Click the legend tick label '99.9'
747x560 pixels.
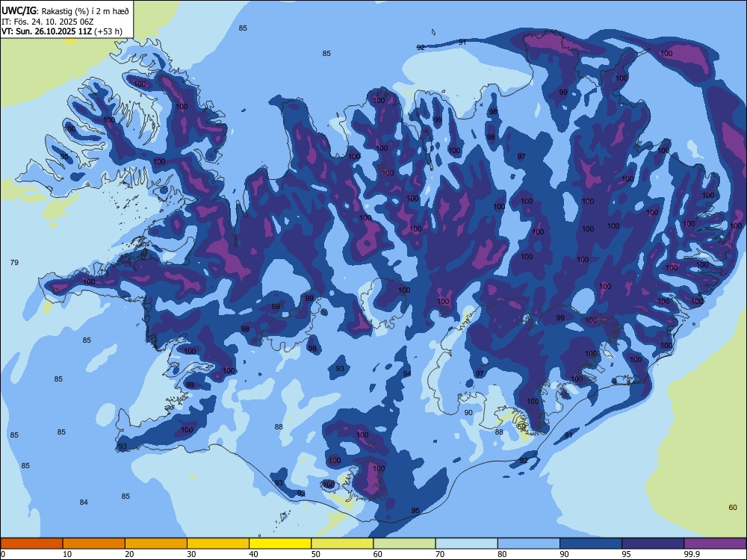[692, 554]
